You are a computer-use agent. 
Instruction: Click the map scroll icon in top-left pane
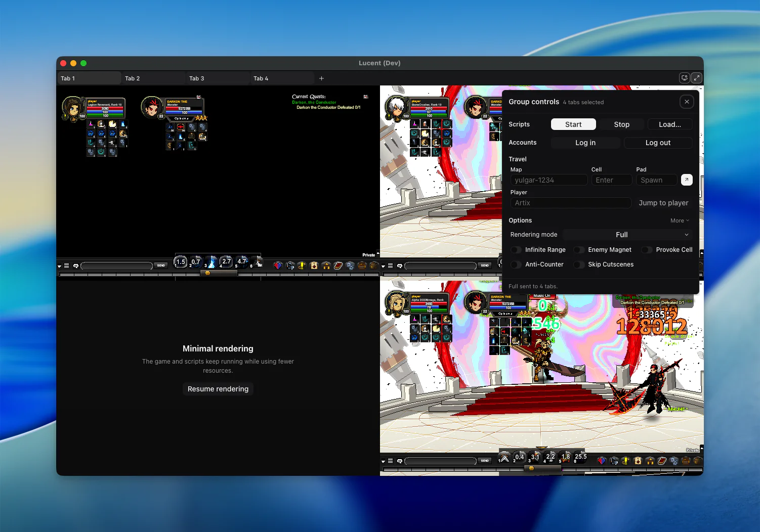click(314, 265)
